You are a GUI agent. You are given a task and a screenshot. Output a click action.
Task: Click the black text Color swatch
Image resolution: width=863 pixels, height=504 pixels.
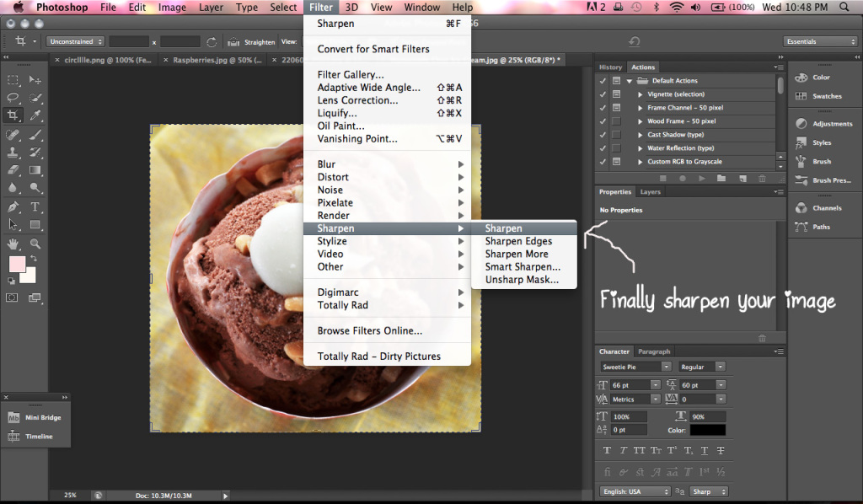pos(708,431)
